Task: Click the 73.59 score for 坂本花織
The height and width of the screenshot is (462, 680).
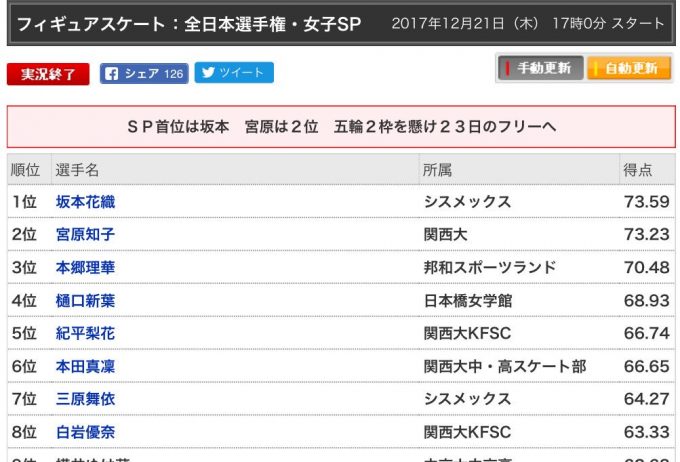Action: pyautogui.click(x=645, y=202)
